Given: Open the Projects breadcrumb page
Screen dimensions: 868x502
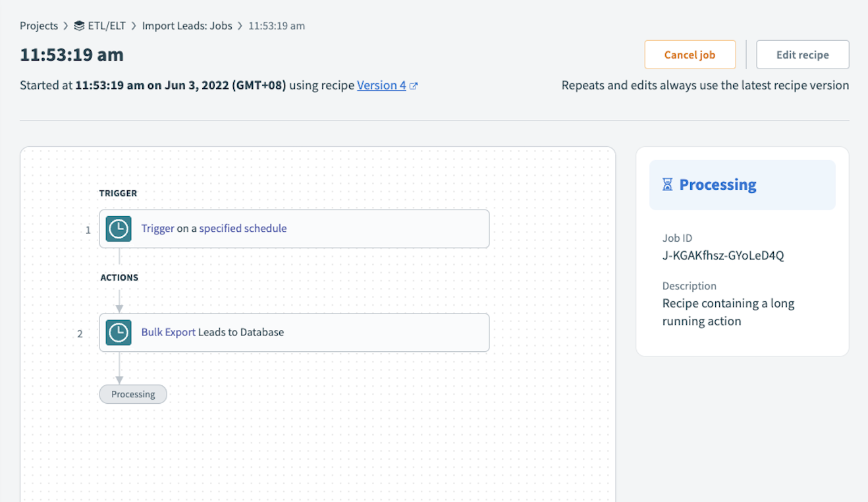Looking at the screenshot, I should (x=38, y=25).
